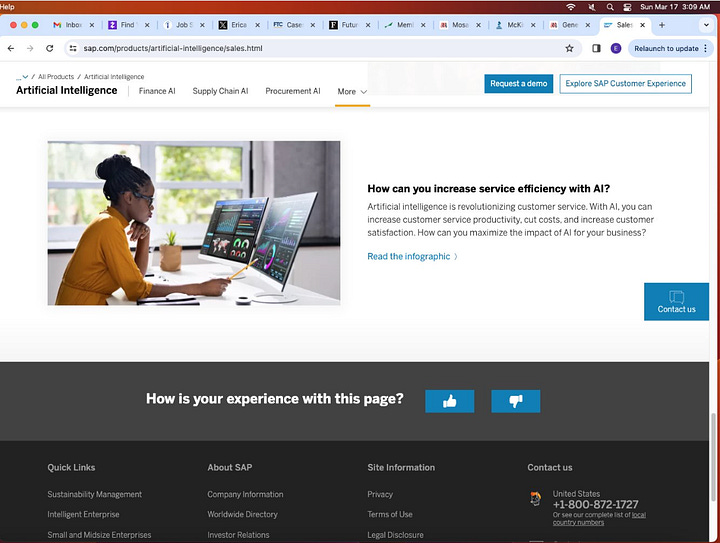Open the Read the infographic link
This screenshot has width=720, height=543.
[412, 257]
